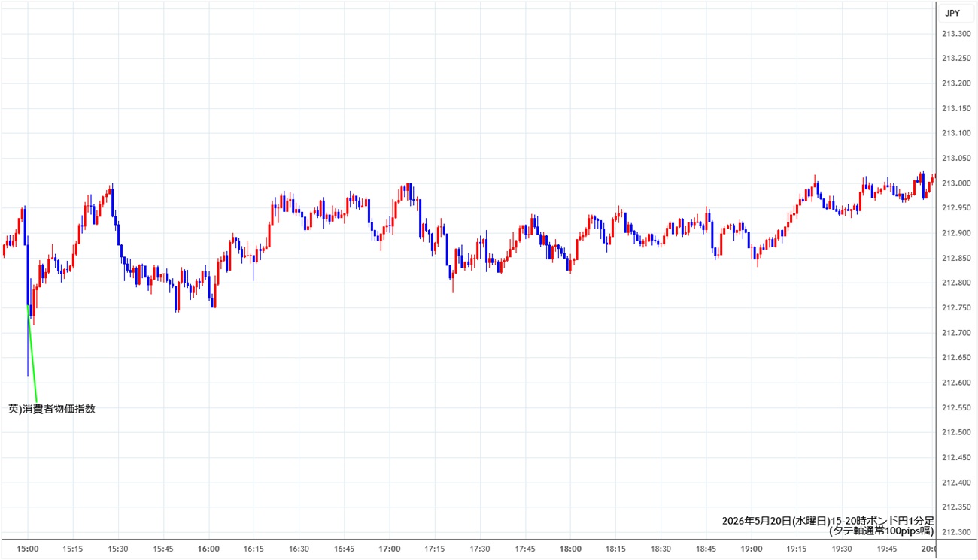
Task: Select the 212.700 price axis label
Action: tap(955, 332)
